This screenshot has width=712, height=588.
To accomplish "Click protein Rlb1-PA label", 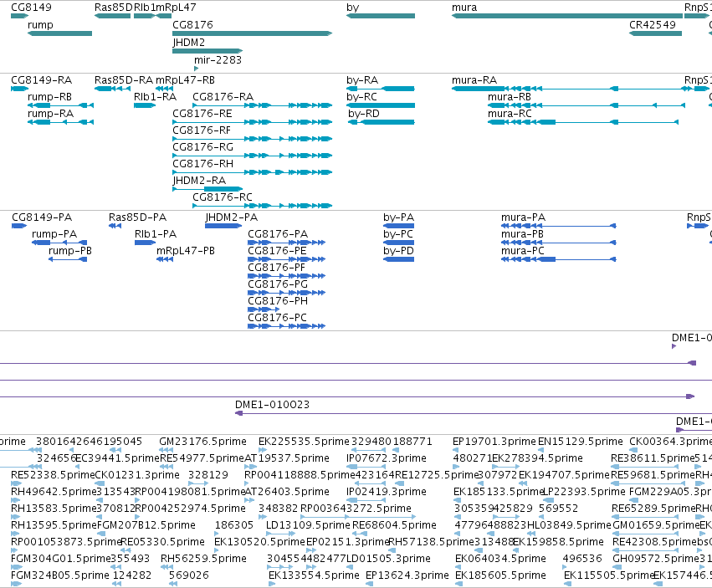I will coord(156,234).
